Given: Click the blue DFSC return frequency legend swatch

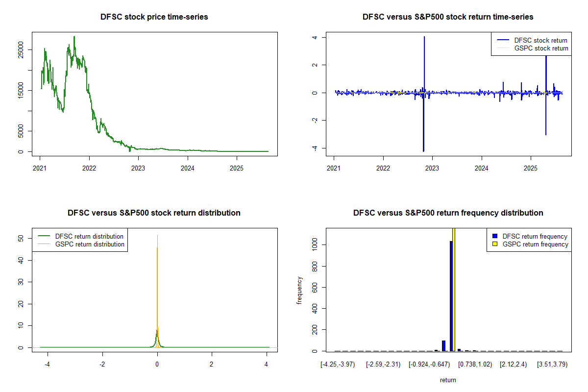Looking at the screenshot, I should (495, 236).
